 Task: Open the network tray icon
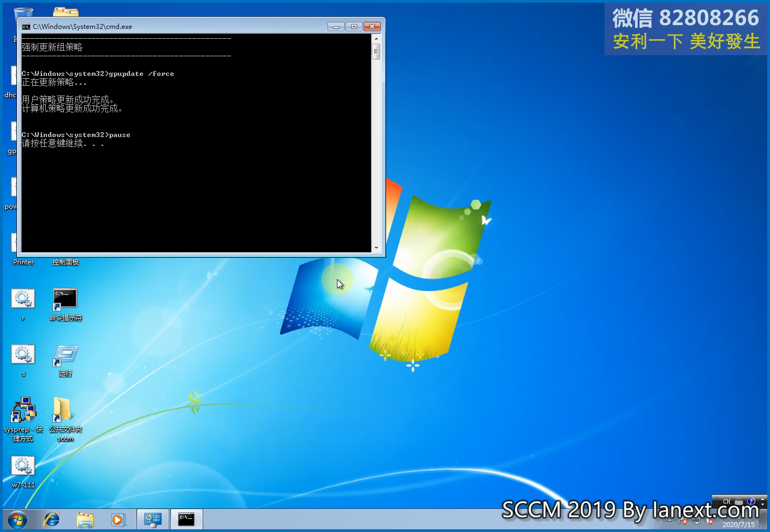(696, 521)
